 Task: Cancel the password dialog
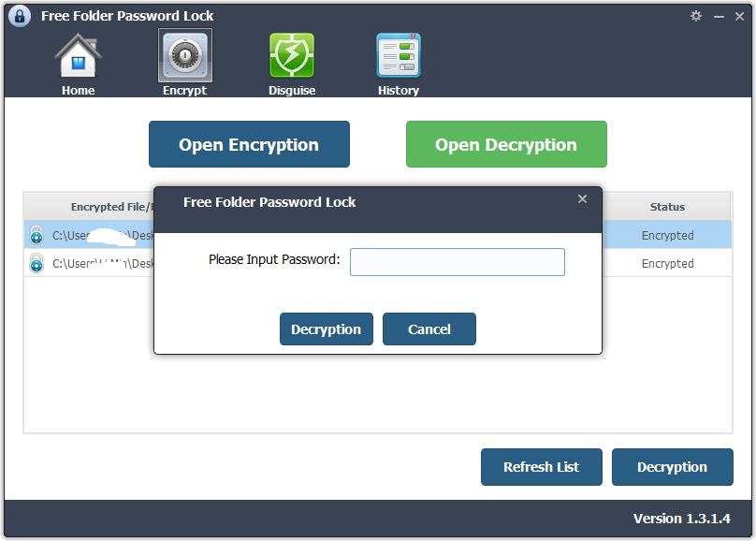(429, 329)
